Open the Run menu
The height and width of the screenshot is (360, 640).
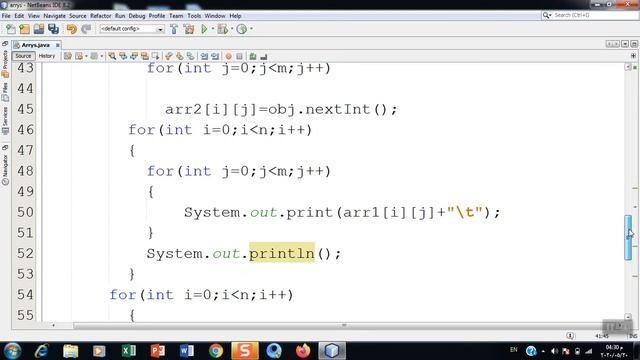tap(120, 16)
